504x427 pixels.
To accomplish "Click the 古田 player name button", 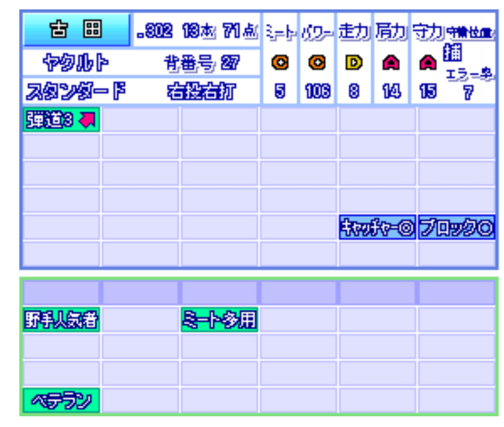I will point(76,30).
